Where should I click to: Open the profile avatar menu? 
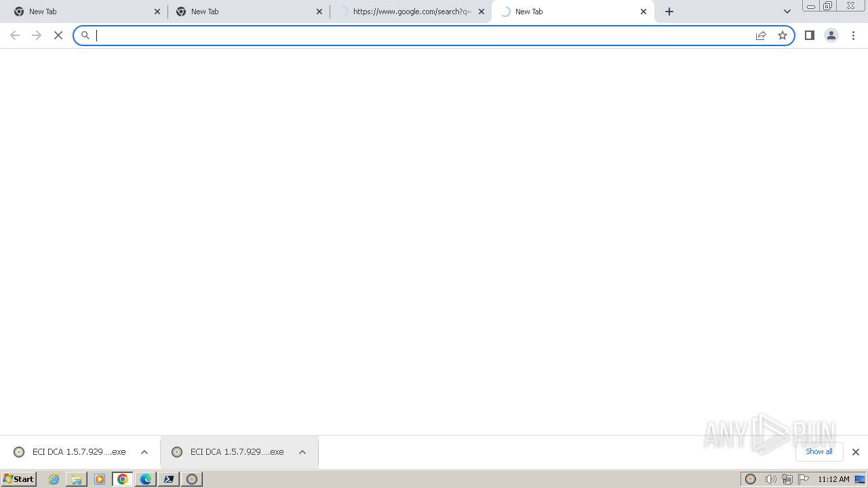[x=831, y=35]
